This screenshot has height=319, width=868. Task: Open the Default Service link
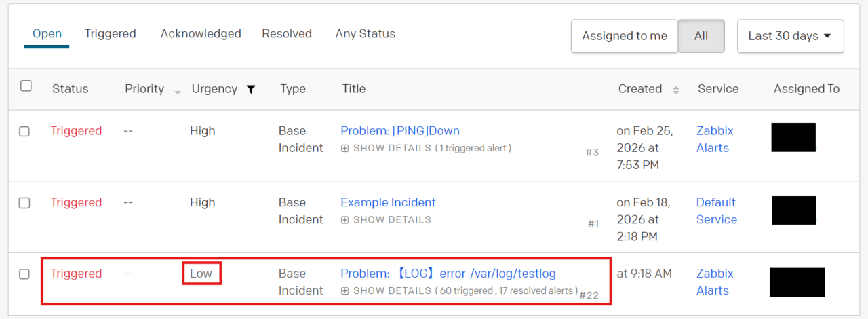[716, 210]
